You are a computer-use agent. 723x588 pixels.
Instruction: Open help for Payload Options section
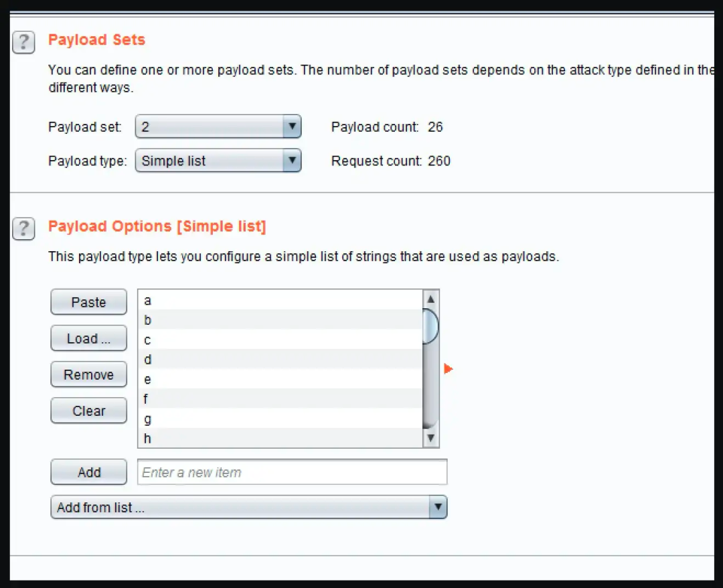(x=23, y=229)
